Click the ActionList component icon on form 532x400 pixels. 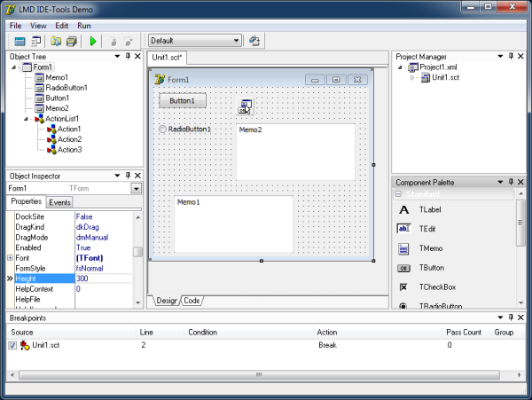pos(245,107)
